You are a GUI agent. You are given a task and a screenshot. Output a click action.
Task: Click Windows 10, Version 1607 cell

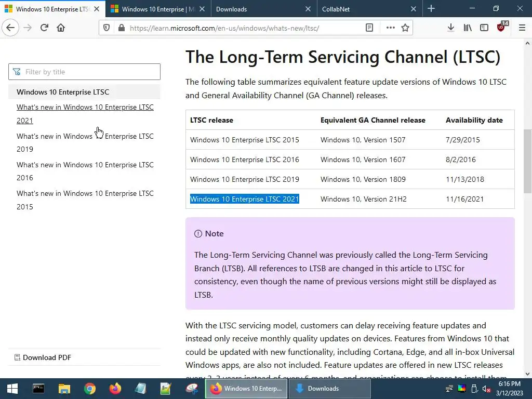(363, 159)
